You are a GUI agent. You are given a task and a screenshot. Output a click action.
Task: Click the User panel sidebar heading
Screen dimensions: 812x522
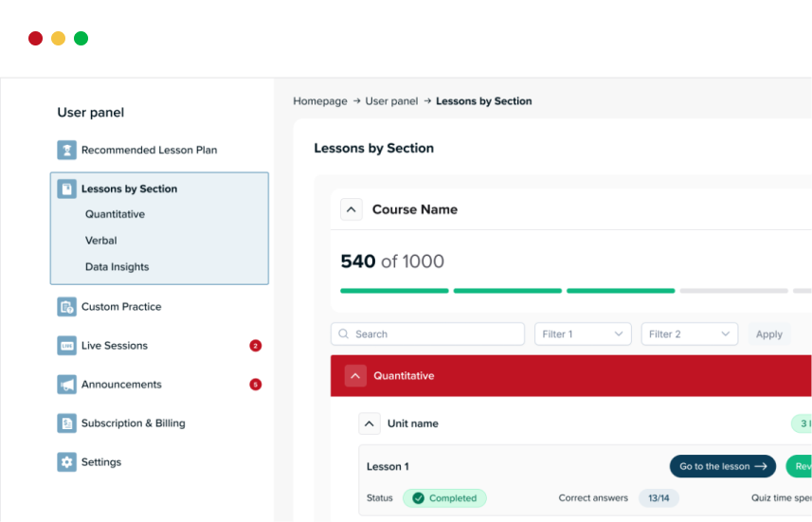point(91,113)
